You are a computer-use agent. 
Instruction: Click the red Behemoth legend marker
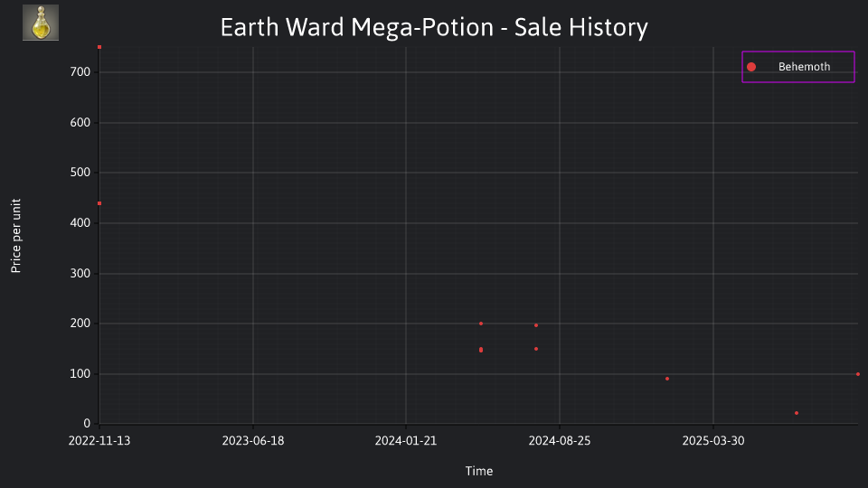point(751,67)
